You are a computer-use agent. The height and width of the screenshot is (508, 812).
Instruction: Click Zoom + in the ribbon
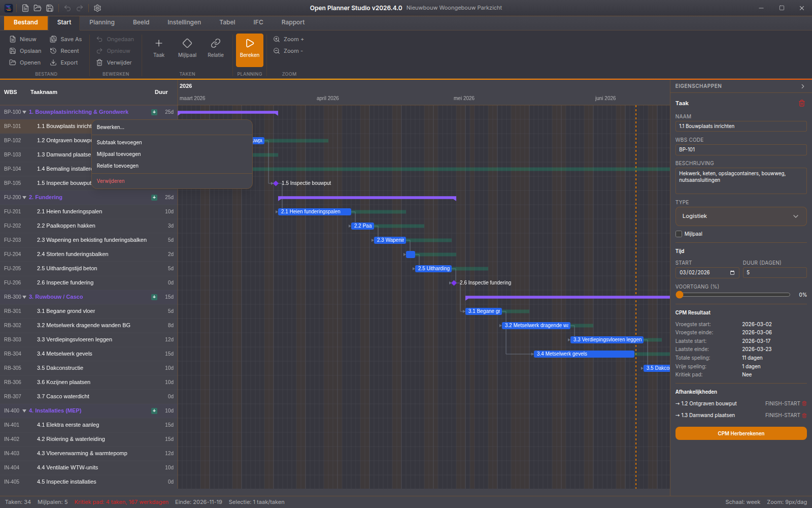[289, 39]
